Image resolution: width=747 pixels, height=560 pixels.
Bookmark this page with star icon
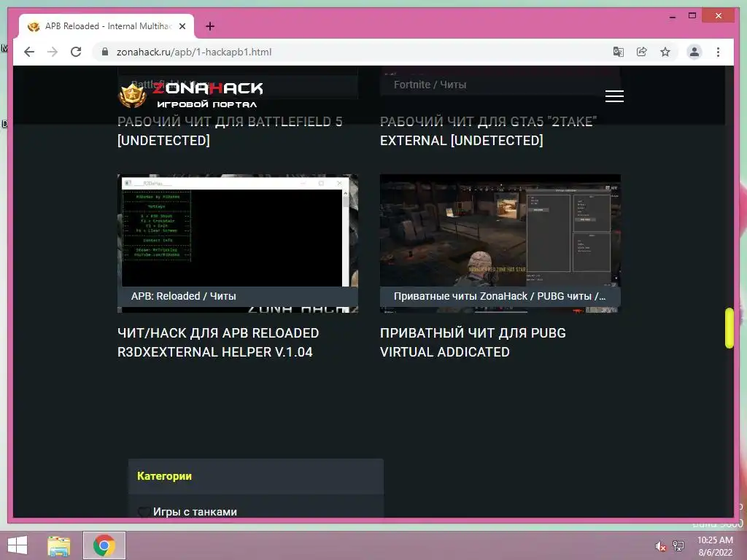click(x=665, y=52)
